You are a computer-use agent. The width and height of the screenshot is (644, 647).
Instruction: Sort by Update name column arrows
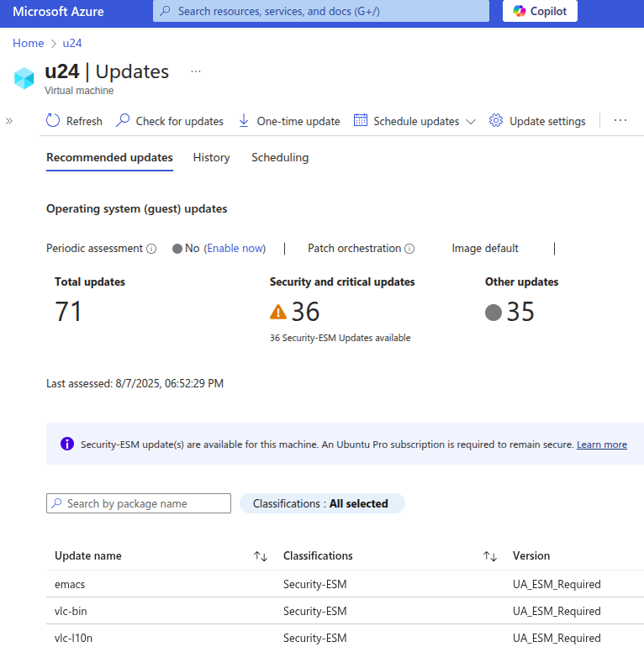click(x=261, y=556)
